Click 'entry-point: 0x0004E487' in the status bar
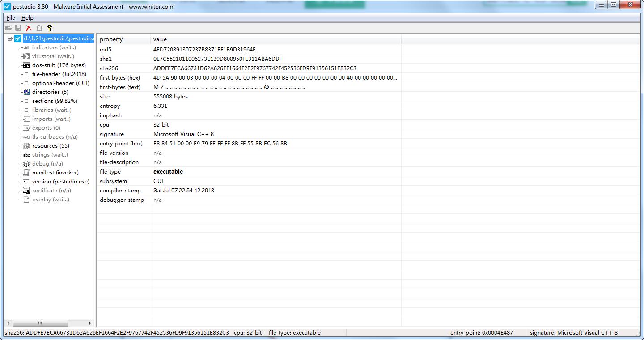644x340 pixels. [482, 333]
